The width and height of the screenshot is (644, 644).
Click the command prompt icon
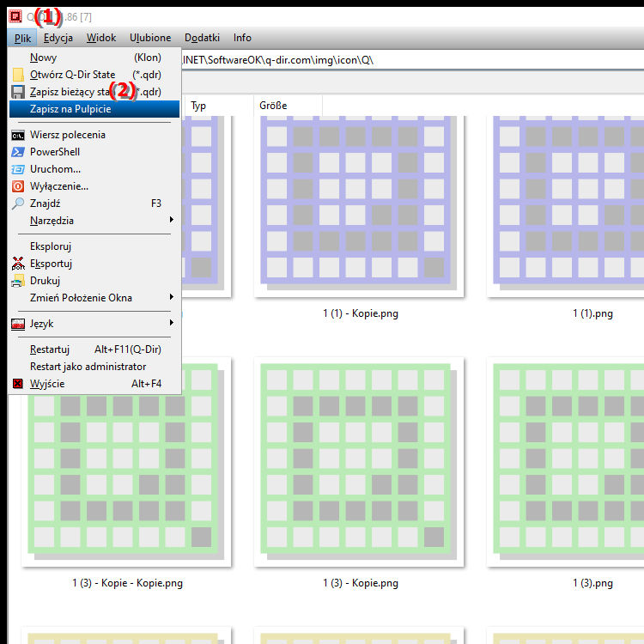tap(18, 135)
